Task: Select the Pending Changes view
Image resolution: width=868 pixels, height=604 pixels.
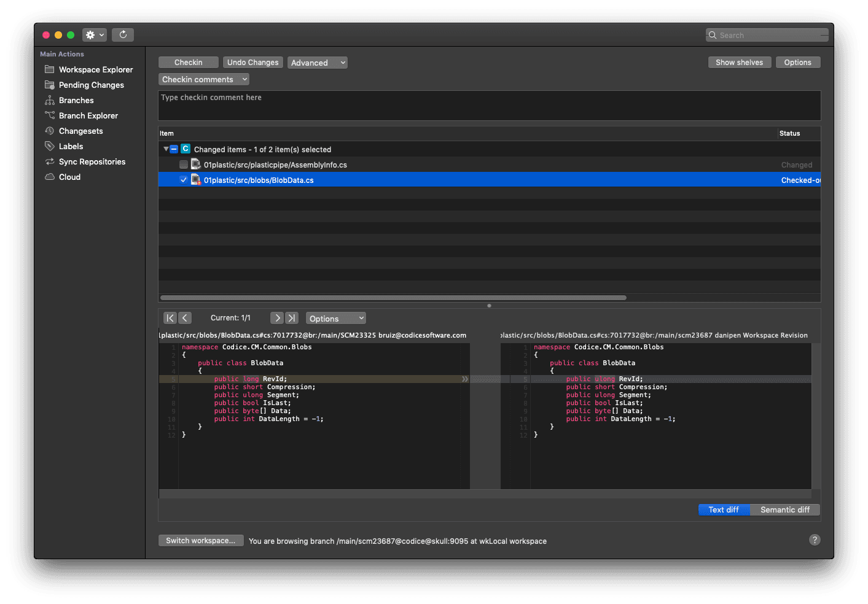Action: tap(91, 85)
